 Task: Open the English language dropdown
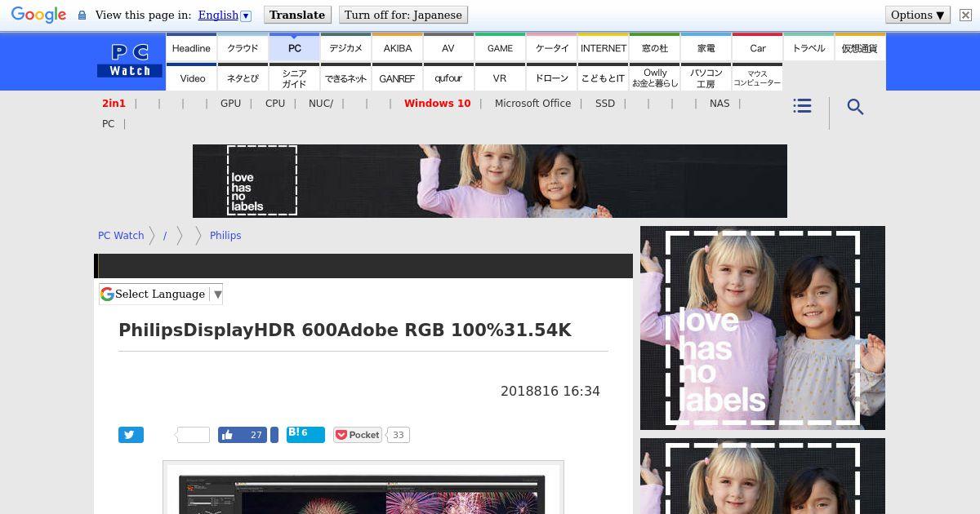225,15
